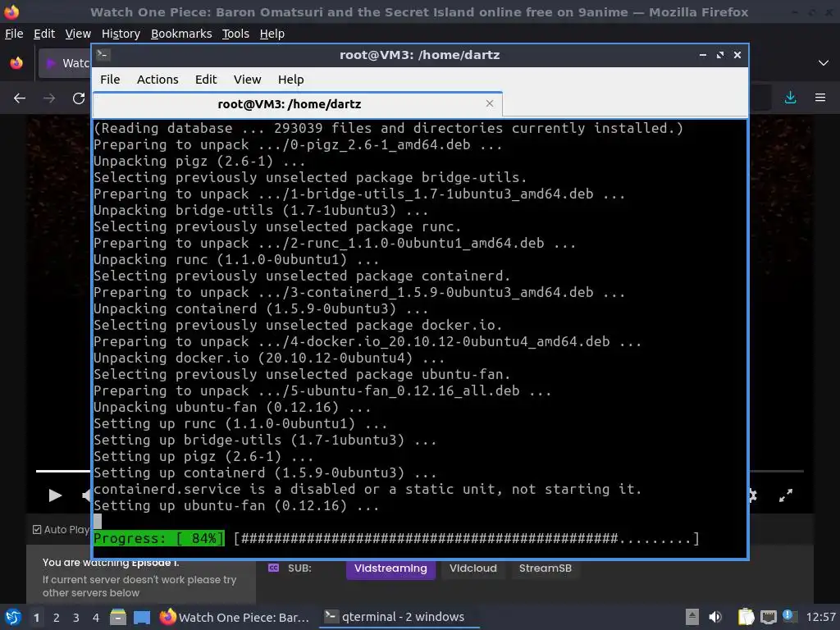
Task: Maximize the terminal window
Action: [x=720, y=55]
